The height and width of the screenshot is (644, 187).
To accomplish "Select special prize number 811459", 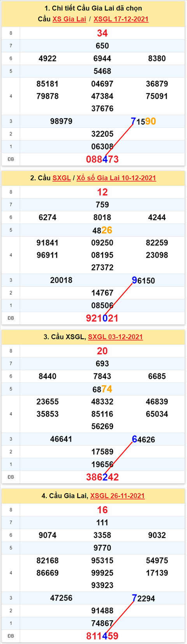I will tap(102, 636).
